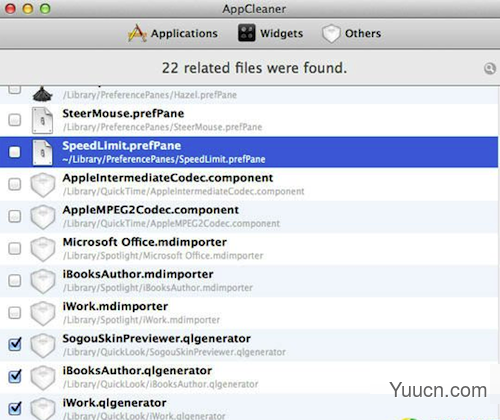This screenshot has width=500, height=420.
Task: Check the iBooksAuthor.mdimporter checkbox
Action: (15, 280)
